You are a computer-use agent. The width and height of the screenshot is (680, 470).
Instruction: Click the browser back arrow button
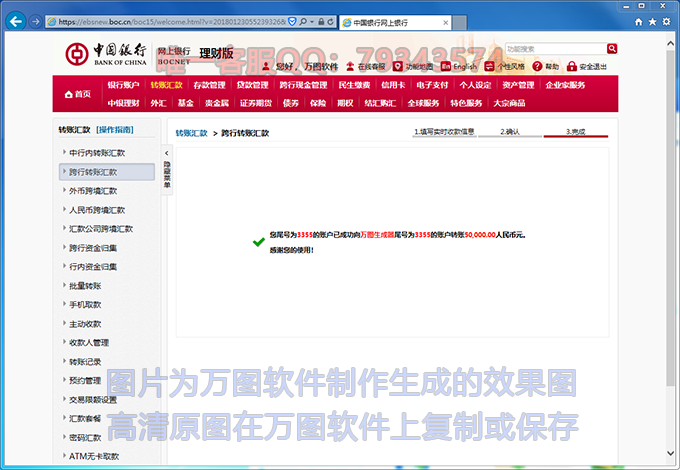tap(17, 21)
